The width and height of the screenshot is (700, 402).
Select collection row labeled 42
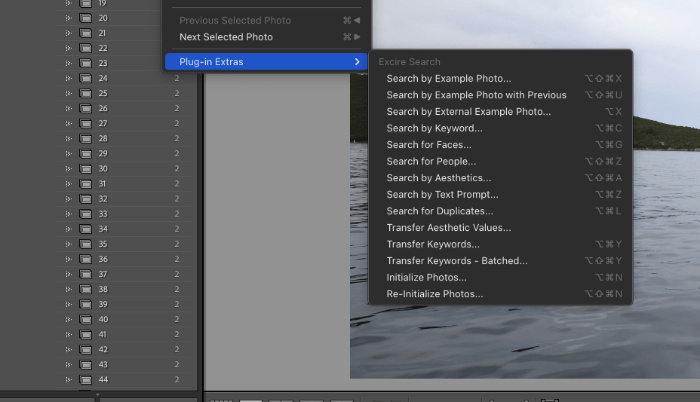click(124, 349)
